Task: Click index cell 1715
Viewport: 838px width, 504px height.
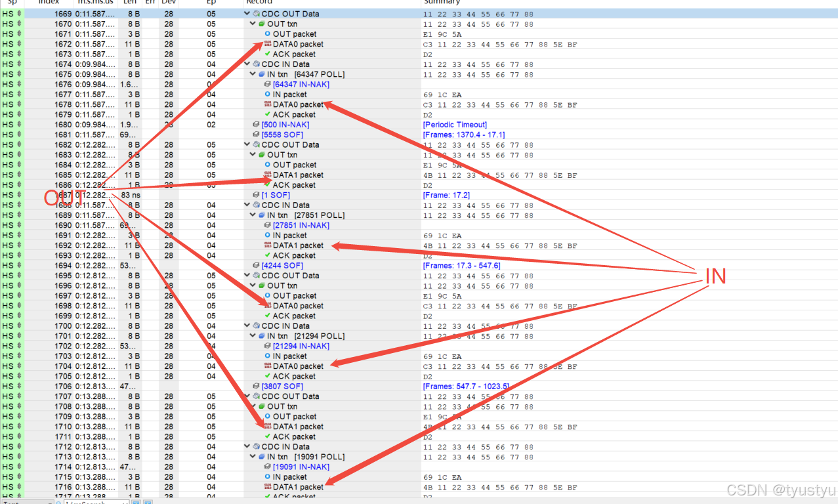Action: [x=63, y=477]
